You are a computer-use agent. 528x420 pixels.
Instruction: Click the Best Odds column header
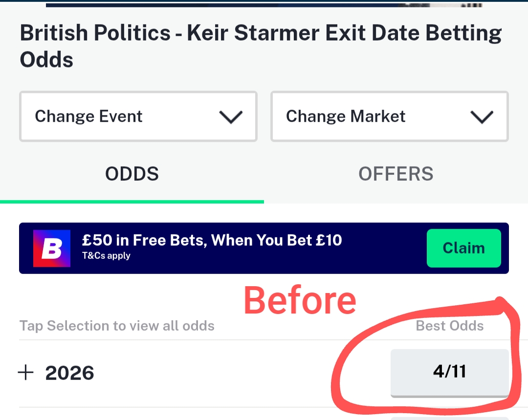coord(449,326)
